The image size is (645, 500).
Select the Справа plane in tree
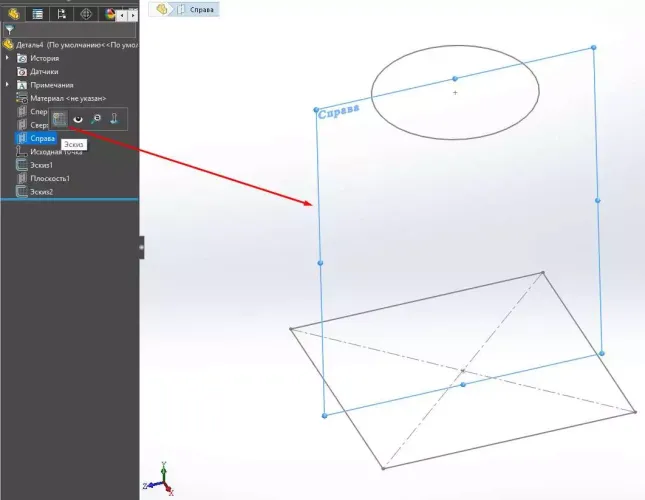[42, 139]
